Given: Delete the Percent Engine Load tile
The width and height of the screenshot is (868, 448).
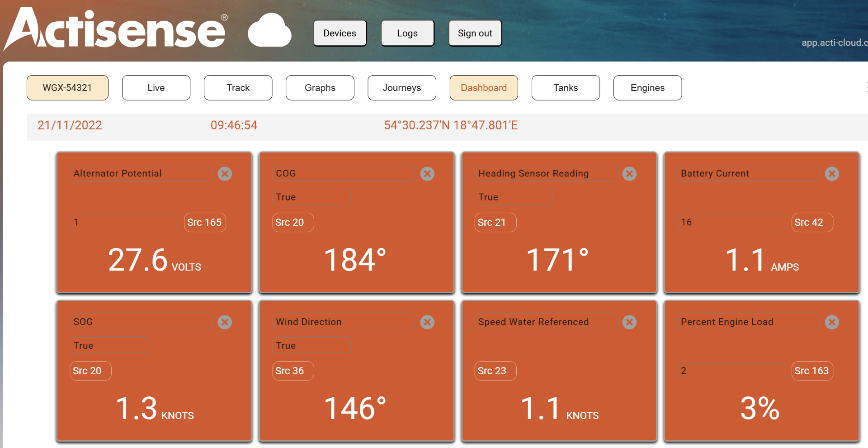Looking at the screenshot, I should (x=832, y=322).
